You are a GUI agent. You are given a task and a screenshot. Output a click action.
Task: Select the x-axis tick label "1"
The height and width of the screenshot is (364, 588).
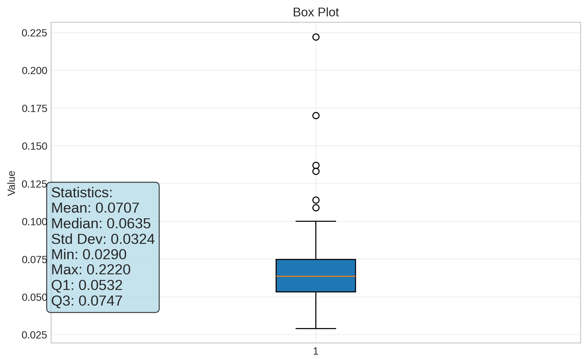[316, 351]
